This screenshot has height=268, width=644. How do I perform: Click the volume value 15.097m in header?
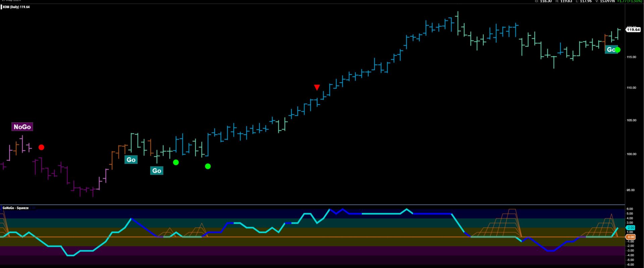607,1
